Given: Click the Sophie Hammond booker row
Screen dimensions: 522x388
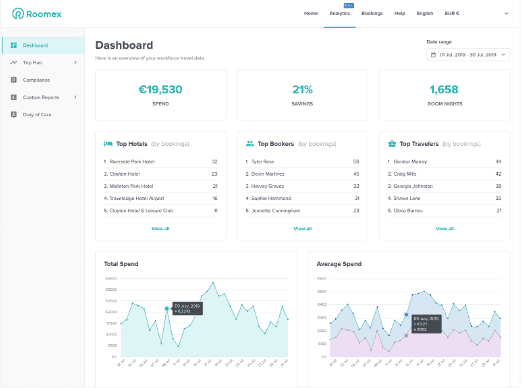Looking at the screenshot, I should point(302,198).
